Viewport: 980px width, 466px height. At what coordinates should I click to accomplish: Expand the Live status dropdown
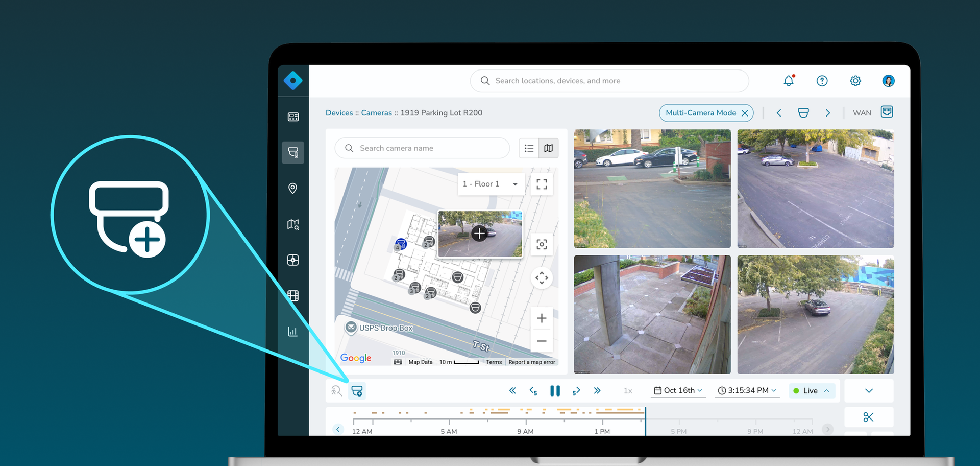(812, 391)
